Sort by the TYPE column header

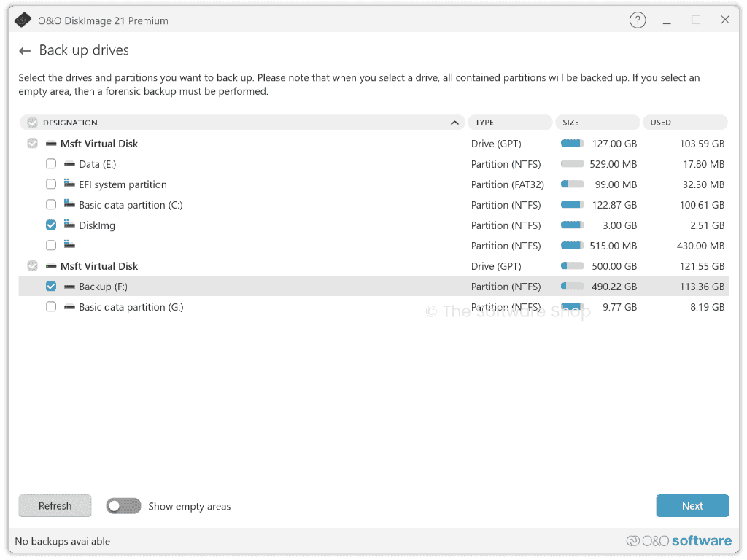(510, 122)
